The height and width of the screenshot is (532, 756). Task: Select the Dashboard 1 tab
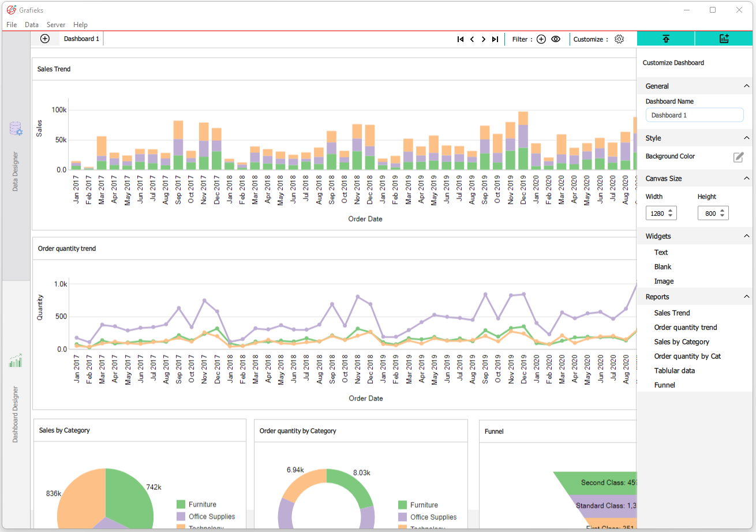click(x=81, y=39)
